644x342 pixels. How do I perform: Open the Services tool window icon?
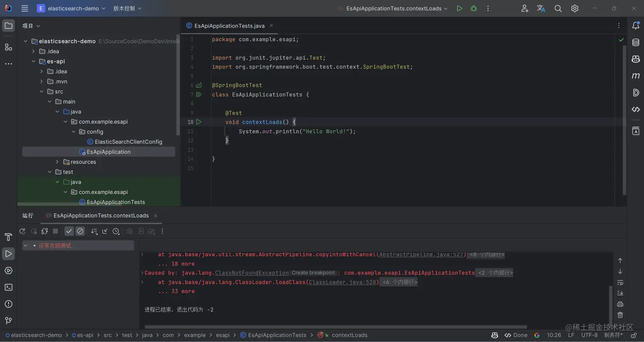9,271
